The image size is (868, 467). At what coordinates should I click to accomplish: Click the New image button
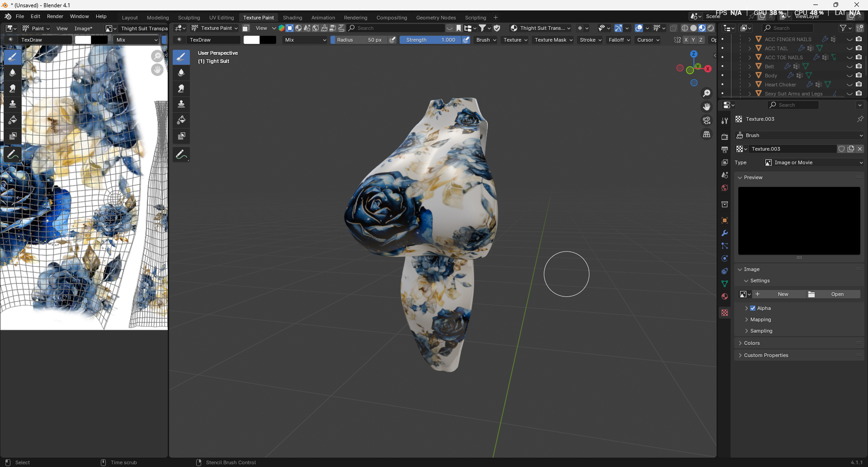point(783,294)
